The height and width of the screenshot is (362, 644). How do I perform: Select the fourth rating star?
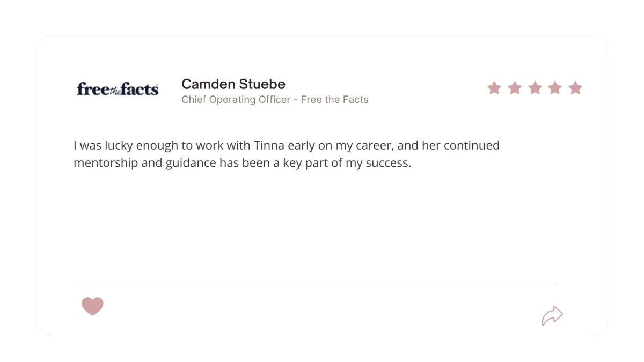point(555,88)
